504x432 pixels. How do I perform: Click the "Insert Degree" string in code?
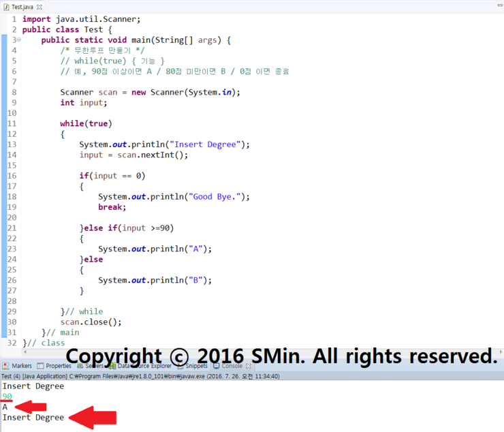tap(205, 144)
